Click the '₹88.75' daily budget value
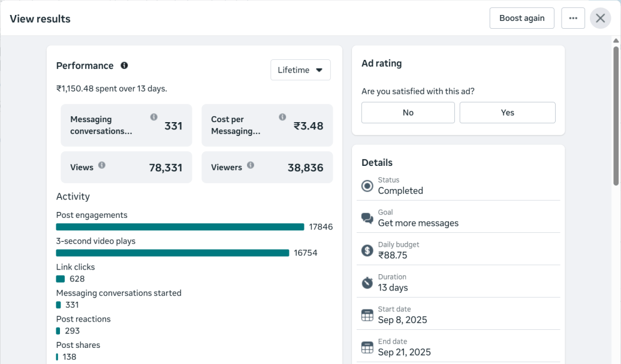 pos(393,256)
